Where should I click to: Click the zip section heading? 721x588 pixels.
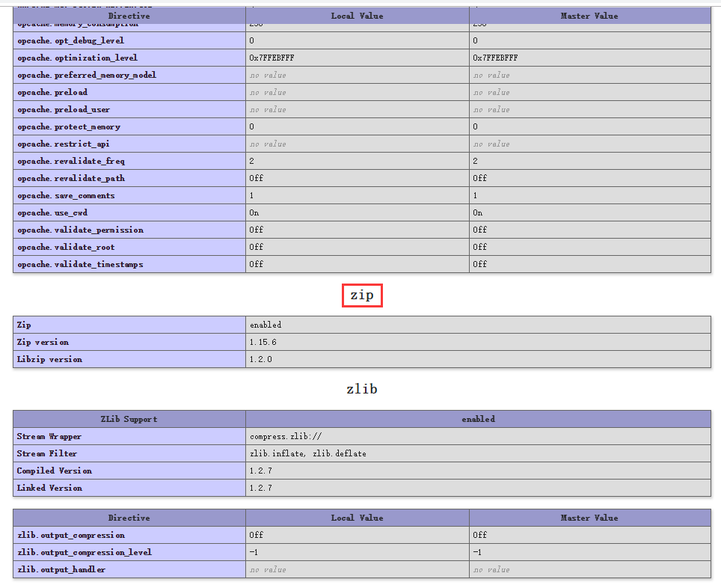[x=362, y=295]
